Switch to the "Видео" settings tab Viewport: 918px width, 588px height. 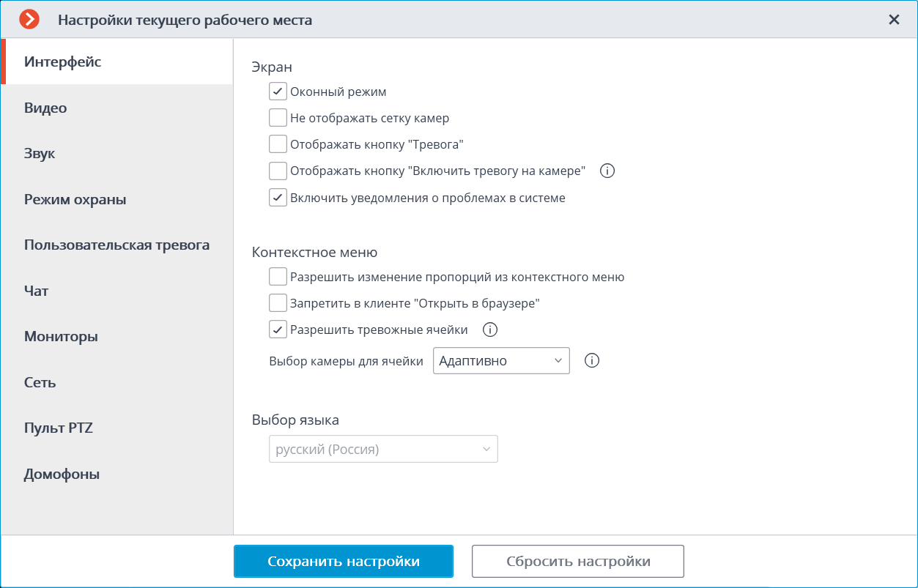coord(45,108)
